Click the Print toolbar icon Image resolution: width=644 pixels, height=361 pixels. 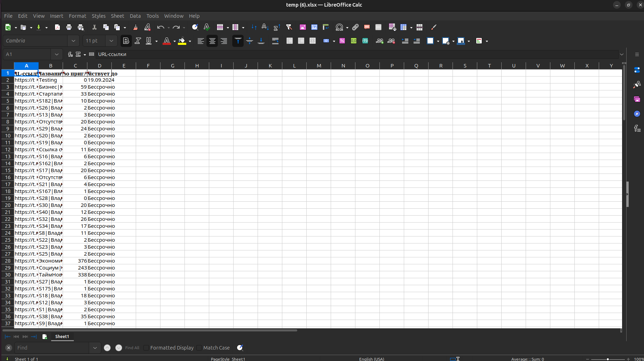tap(69, 27)
